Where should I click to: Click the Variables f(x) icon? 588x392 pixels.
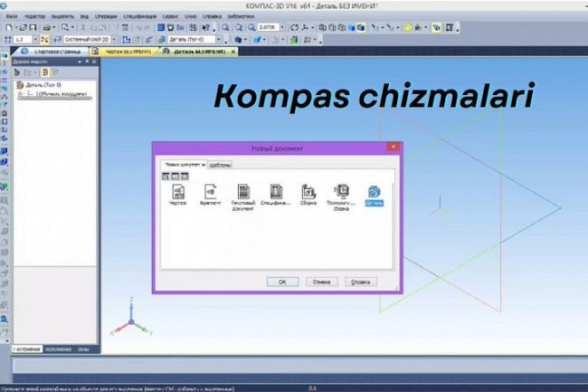(180, 28)
